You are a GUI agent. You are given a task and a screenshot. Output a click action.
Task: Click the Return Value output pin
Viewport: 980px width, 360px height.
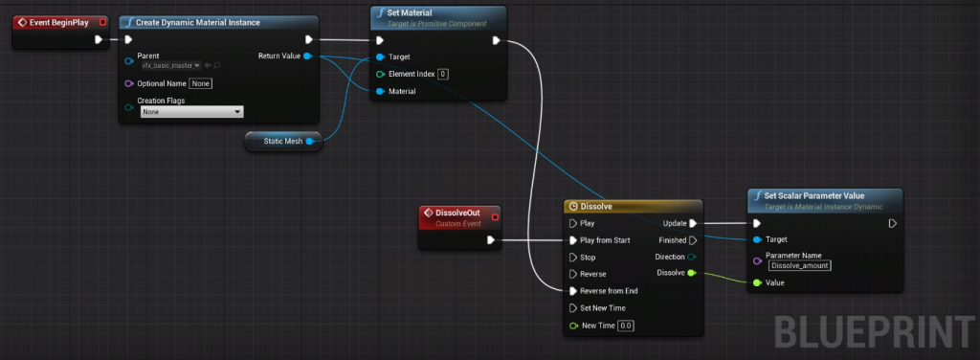(307, 56)
